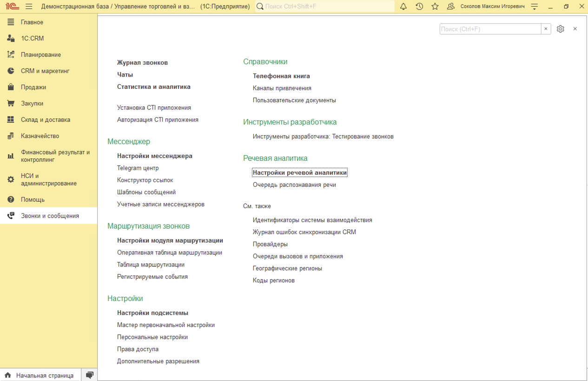This screenshot has width=588, height=381.
Task: Select Склад и доставка in sidebar
Action: click(x=46, y=120)
